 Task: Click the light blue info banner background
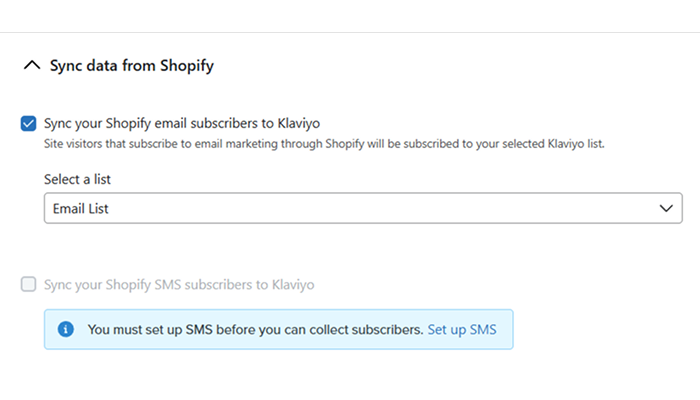(x=279, y=329)
